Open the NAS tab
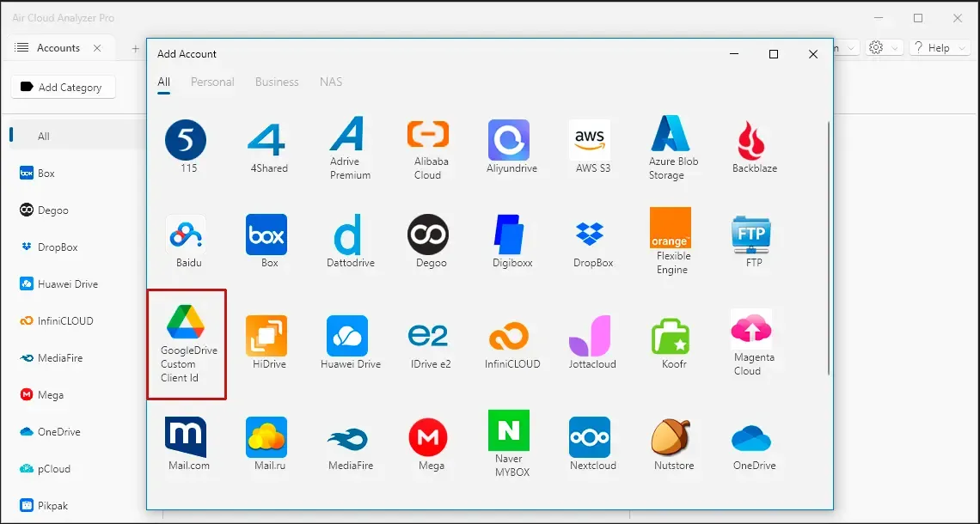This screenshot has width=980, height=524. (331, 82)
